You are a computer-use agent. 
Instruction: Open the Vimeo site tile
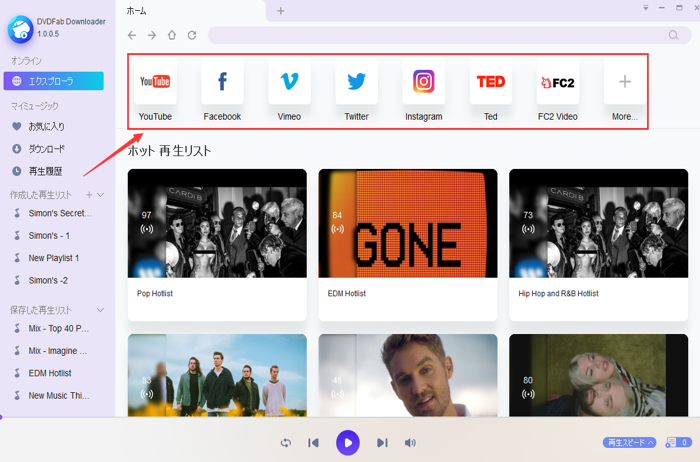[289, 82]
